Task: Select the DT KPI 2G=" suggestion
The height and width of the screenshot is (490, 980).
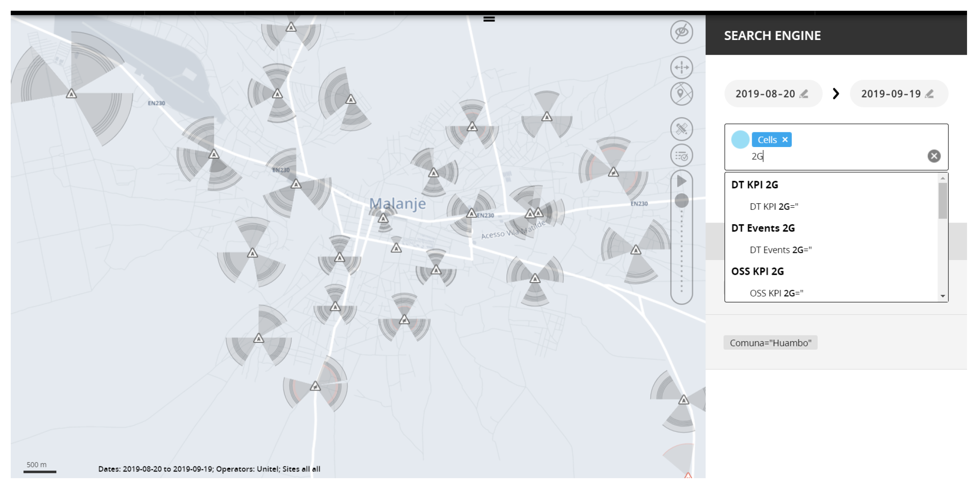Action: 773,207
